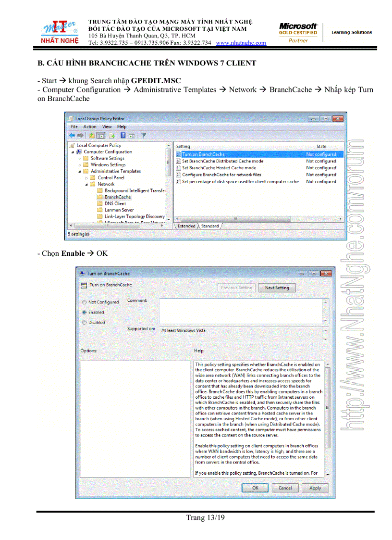Select the BranchCache folder icon in the tree
The height and width of the screenshot is (540, 392).
coord(100,197)
